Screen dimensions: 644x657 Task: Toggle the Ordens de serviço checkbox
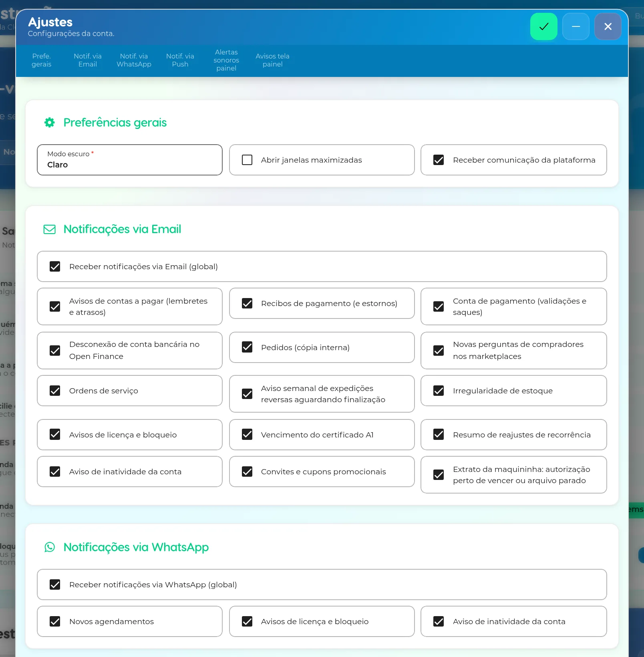click(x=55, y=391)
